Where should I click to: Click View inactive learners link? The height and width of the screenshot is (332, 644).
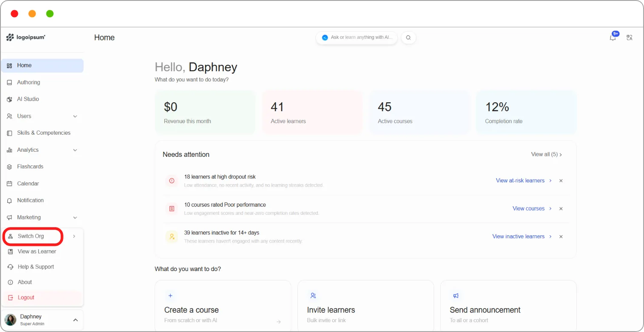pos(518,237)
